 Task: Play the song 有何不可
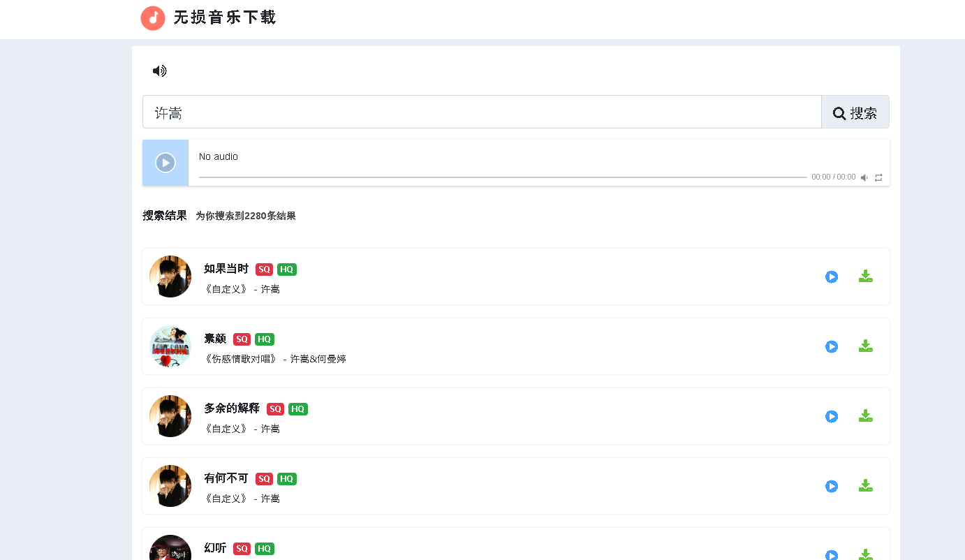click(x=831, y=486)
